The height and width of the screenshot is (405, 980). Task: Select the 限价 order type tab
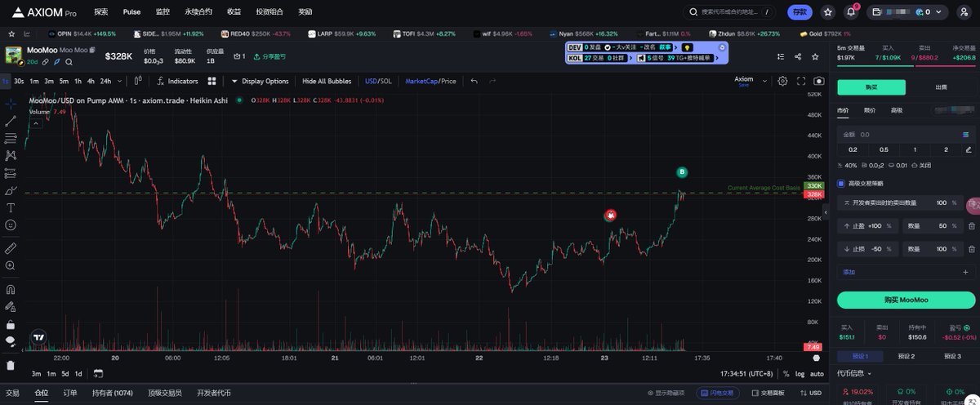point(870,109)
